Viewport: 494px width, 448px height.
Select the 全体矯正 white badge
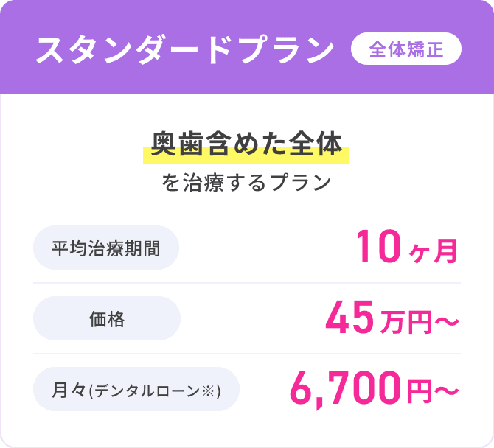point(406,49)
